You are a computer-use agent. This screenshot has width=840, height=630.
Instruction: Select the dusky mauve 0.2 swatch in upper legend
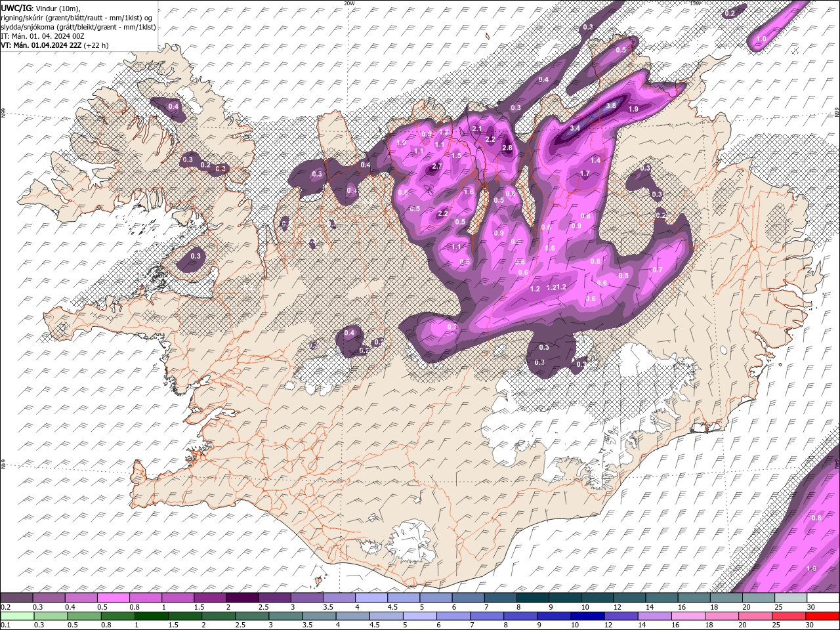coord(16,598)
